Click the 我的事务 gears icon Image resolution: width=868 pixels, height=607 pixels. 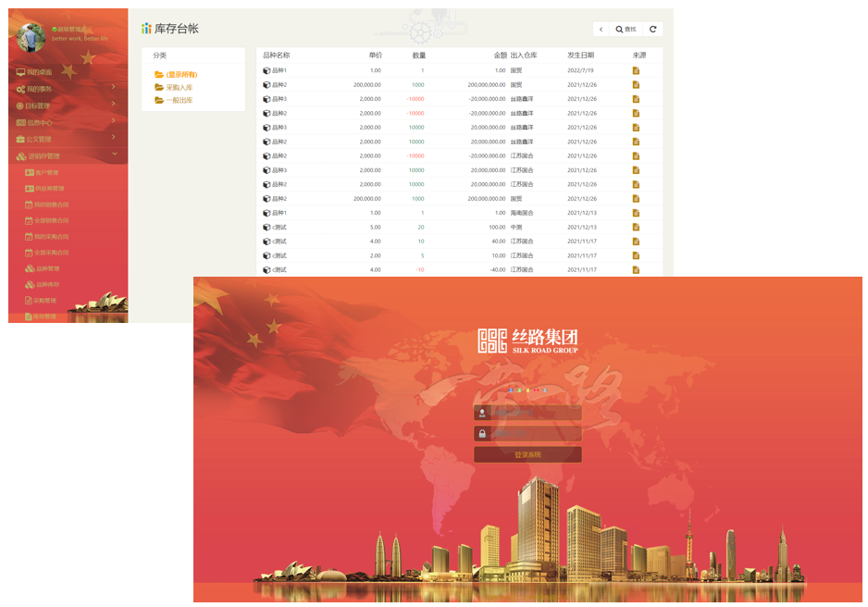20,89
